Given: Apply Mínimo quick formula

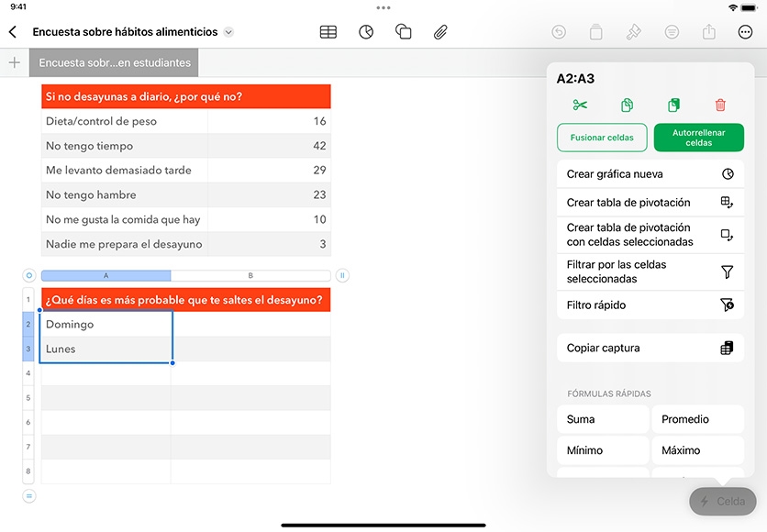Looking at the screenshot, I should 603,450.
